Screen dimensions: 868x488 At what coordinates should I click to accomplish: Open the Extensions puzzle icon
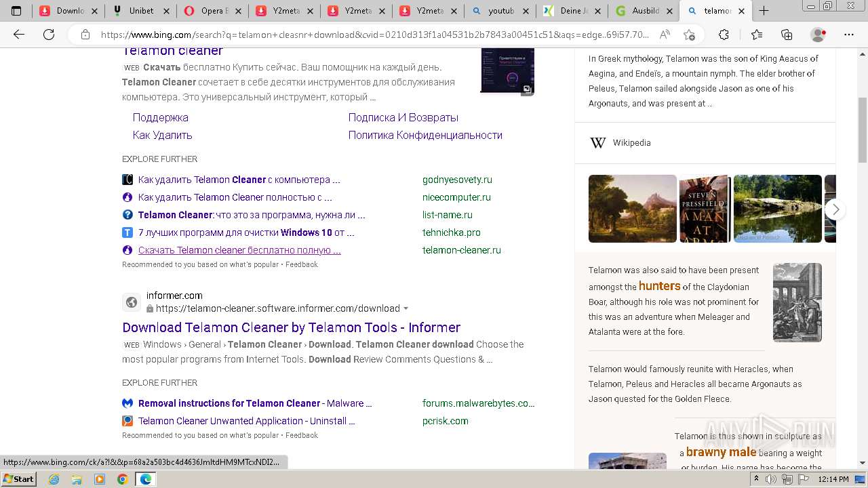(724, 35)
